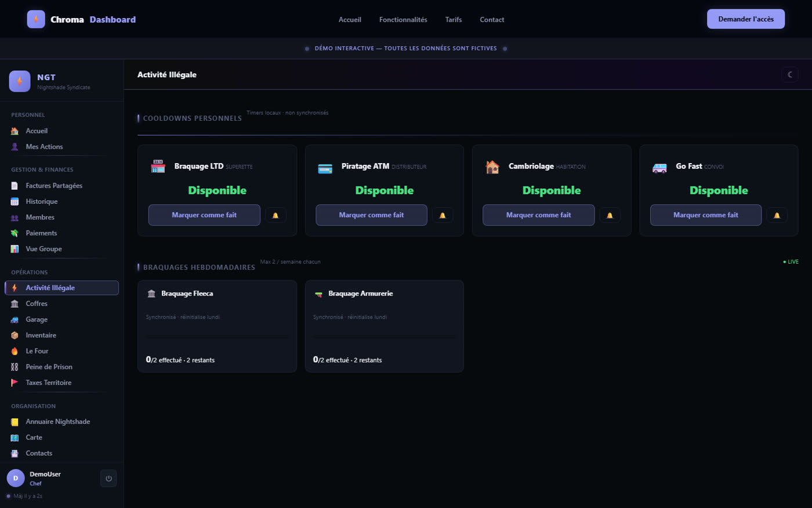Mark Piratage ATM as done
This screenshot has width=812, height=508.
click(x=371, y=215)
